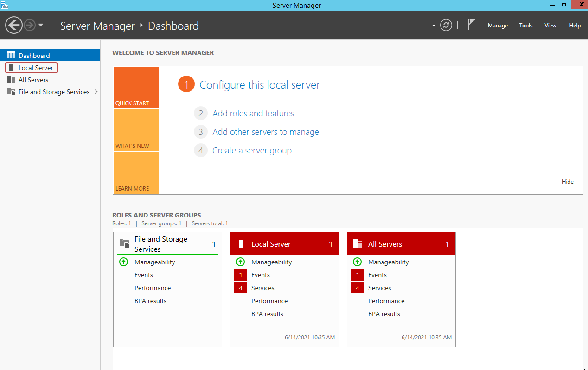
Task: Open Services in All Servers tile
Action: click(x=380, y=288)
